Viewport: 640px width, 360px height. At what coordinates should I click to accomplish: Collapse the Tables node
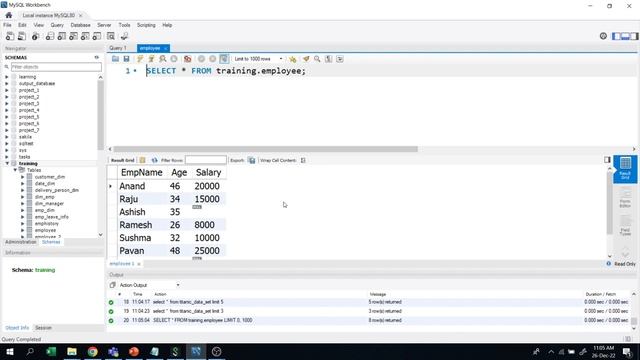[x=15, y=170]
